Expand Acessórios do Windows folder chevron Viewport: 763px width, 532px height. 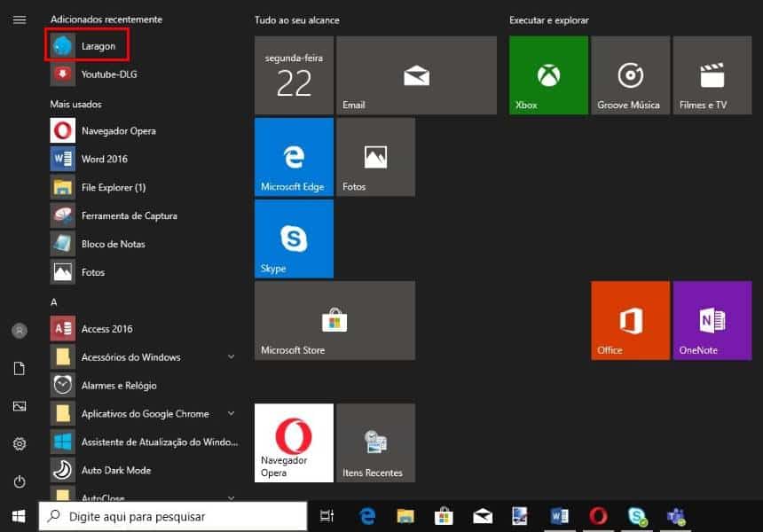(232, 357)
